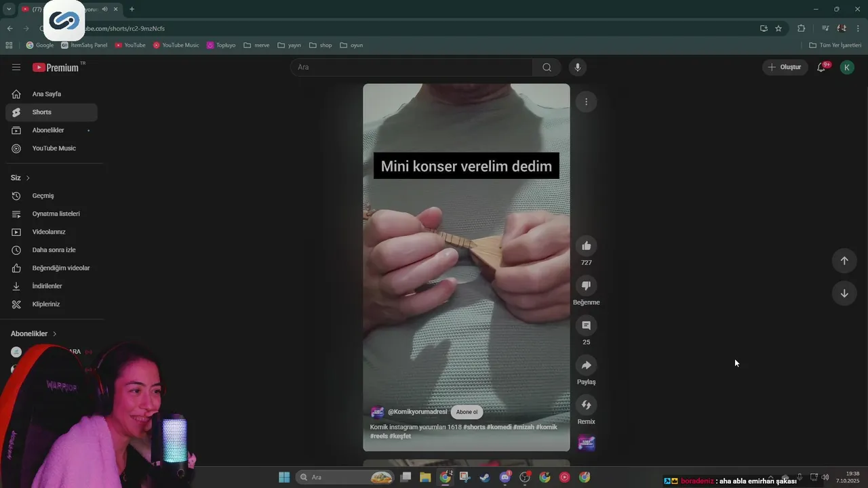The width and height of the screenshot is (868, 488).
Task: Open the Windows Start menu
Action: coord(284,477)
